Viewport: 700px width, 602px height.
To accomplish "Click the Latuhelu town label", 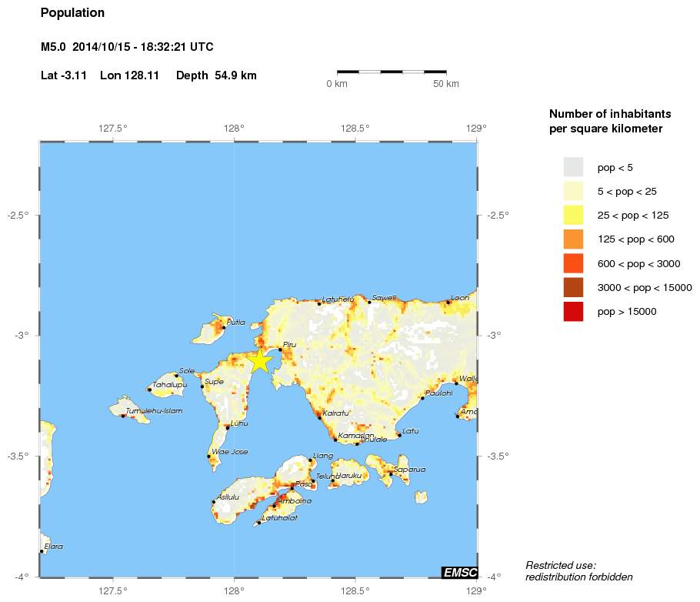I will 338,299.
